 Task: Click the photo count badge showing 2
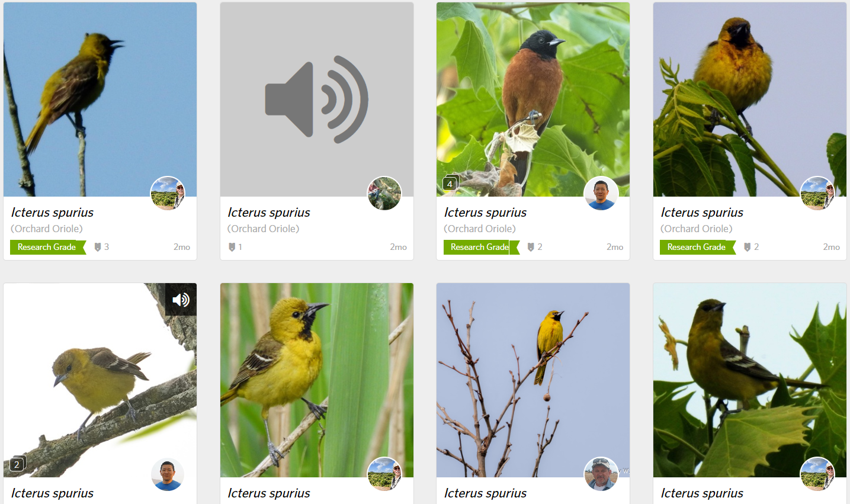pyautogui.click(x=17, y=464)
